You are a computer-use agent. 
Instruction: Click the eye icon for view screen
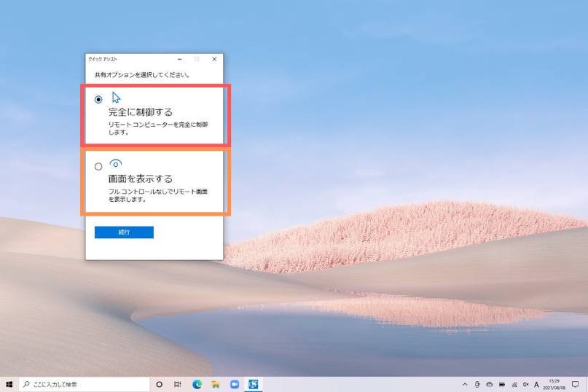(116, 163)
